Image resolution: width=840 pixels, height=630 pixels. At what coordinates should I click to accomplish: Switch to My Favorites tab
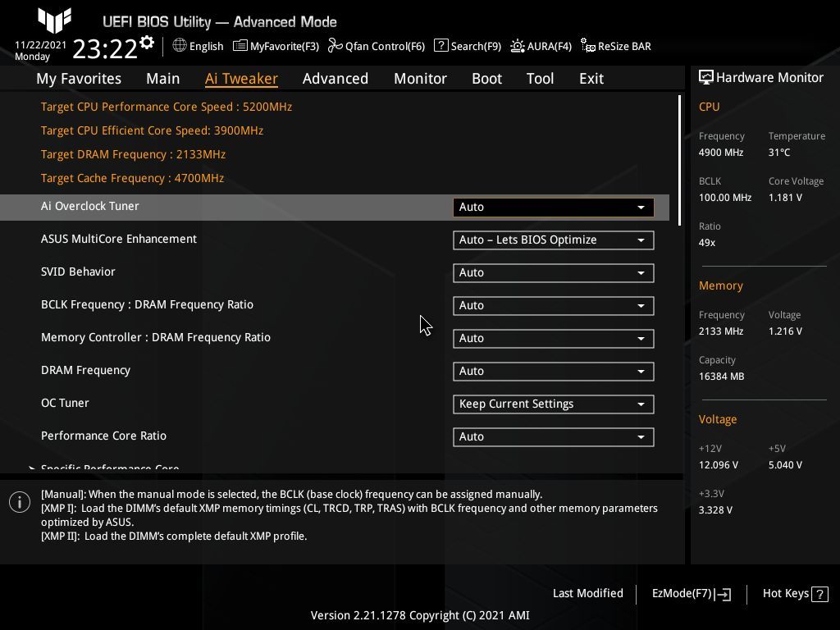click(x=79, y=79)
